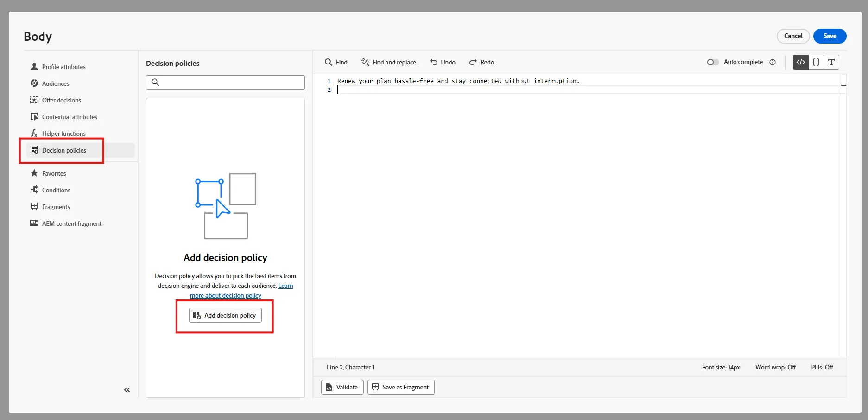Click the Find magnifier tool
868x420 pixels.
pos(336,62)
